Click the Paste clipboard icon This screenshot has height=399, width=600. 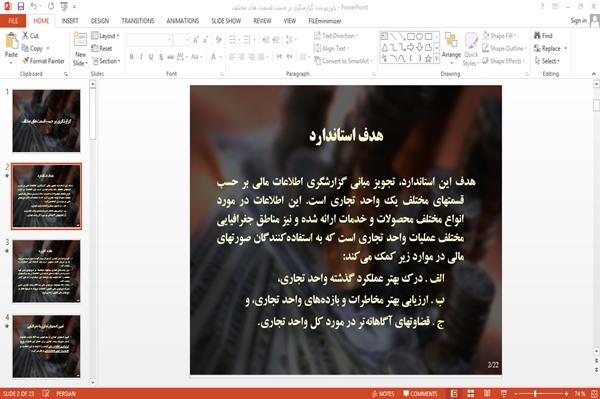(11, 41)
